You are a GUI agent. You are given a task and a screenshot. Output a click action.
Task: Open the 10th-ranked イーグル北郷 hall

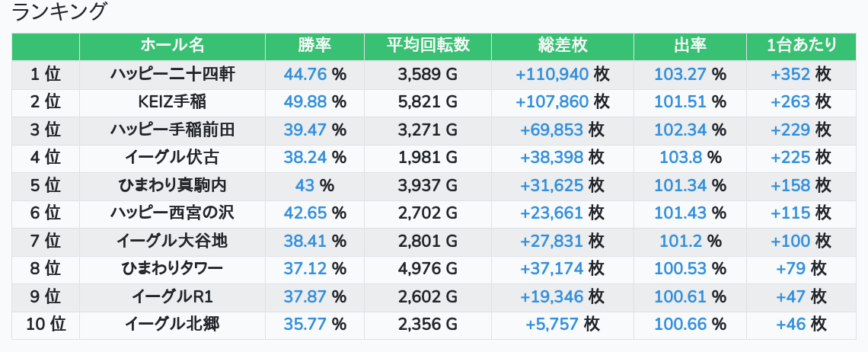(x=172, y=325)
